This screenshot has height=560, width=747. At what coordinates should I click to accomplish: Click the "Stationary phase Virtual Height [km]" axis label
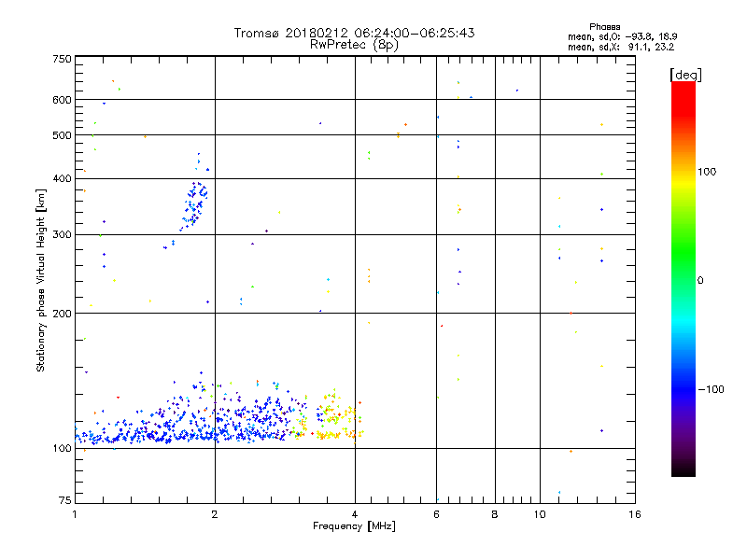point(41,281)
